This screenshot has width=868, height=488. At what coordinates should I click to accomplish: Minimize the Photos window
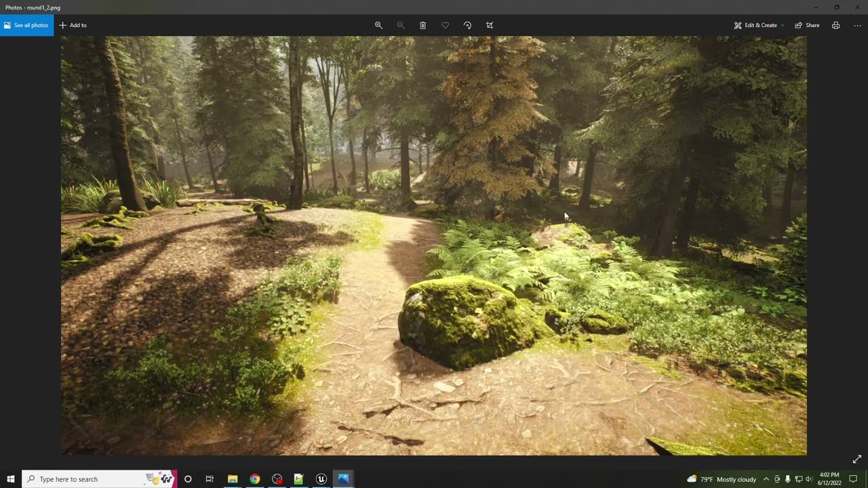point(815,7)
